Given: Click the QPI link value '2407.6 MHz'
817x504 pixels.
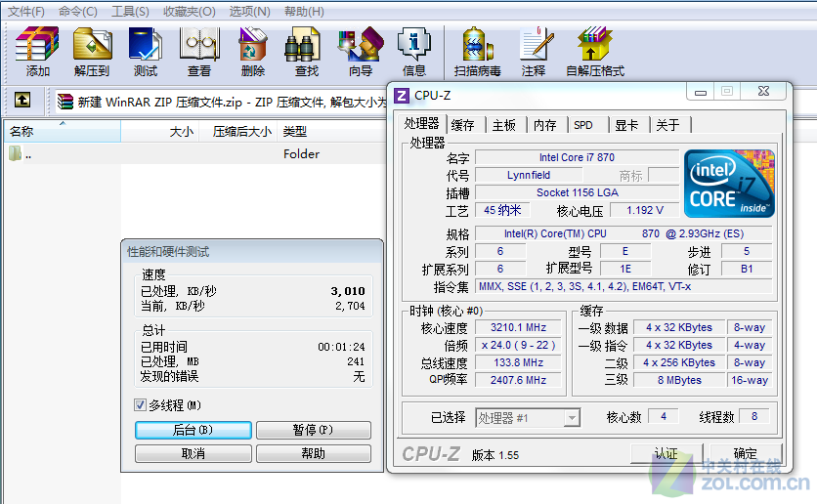Looking at the screenshot, I should [518, 380].
